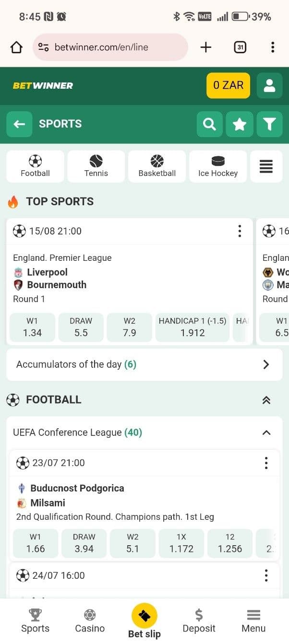Tap the back arrow from SPORTS
The height and width of the screenshot is (644, 289).
tap(19, 124)
